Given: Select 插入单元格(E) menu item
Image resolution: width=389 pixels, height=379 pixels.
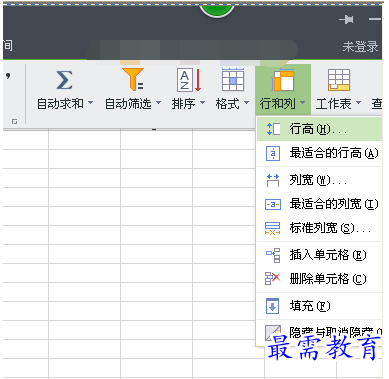Looking at the screenshot, I should coord(320,255).
